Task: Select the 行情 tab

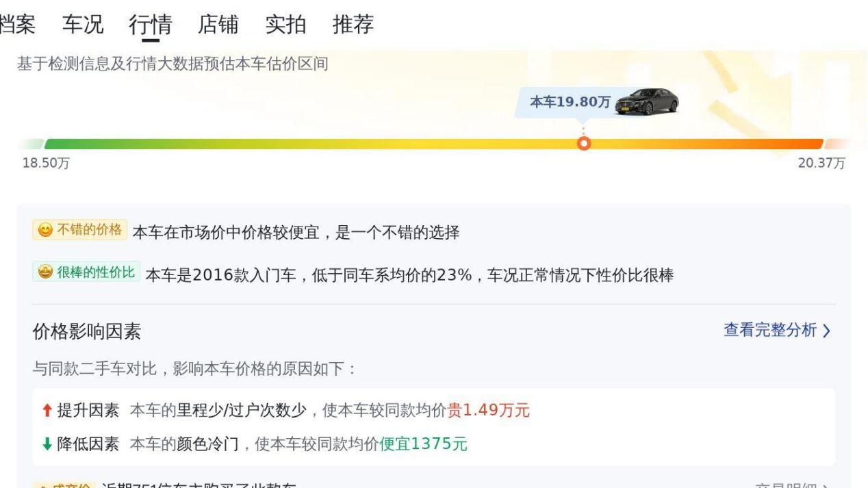Action: coord(151,25)
